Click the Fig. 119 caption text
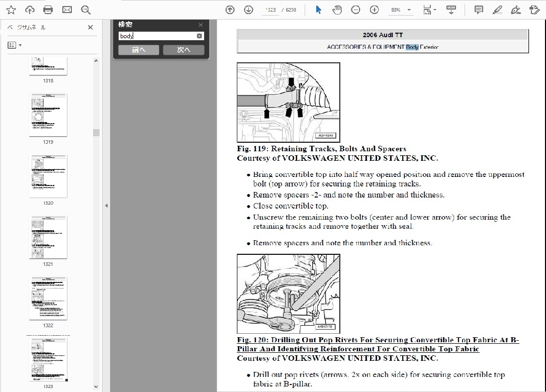The image size is (546, 392). tap(321, 149)
